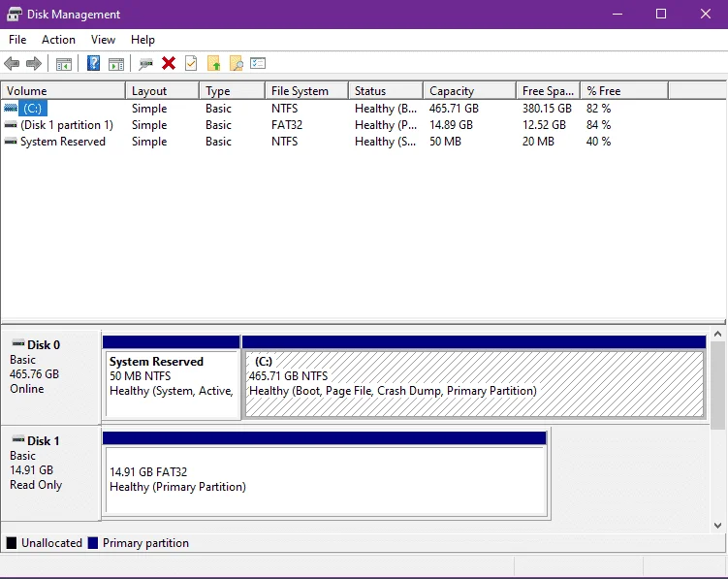Click the scroll up arrow in disk pane
728x579 pixels.
(x=717, y=334)
